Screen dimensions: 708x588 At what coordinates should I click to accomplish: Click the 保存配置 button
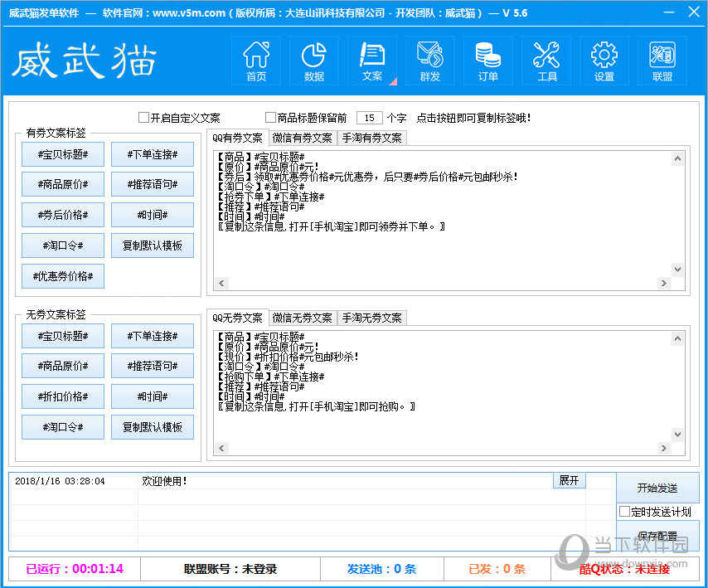tap(657, 536)
